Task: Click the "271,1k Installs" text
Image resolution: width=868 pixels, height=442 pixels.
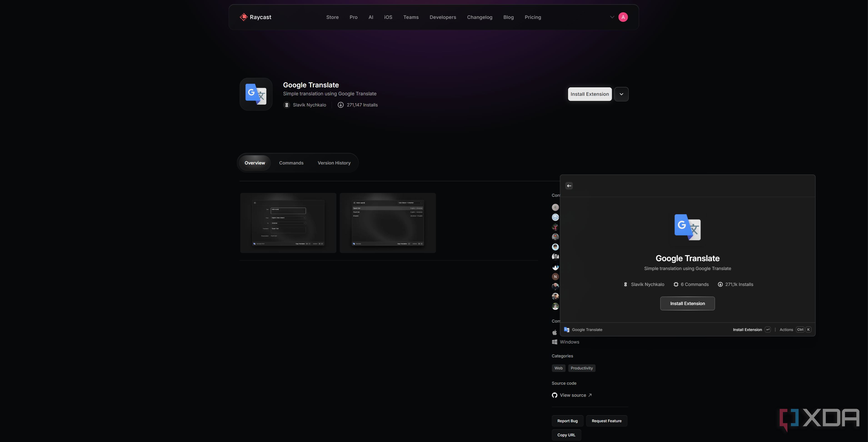Action: point(739,285)
